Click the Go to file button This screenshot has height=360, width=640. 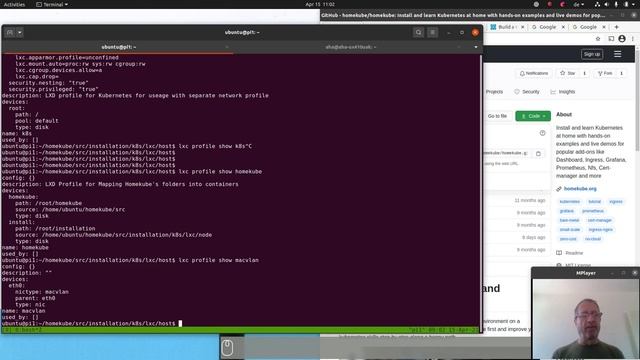[x=497, y=116]
